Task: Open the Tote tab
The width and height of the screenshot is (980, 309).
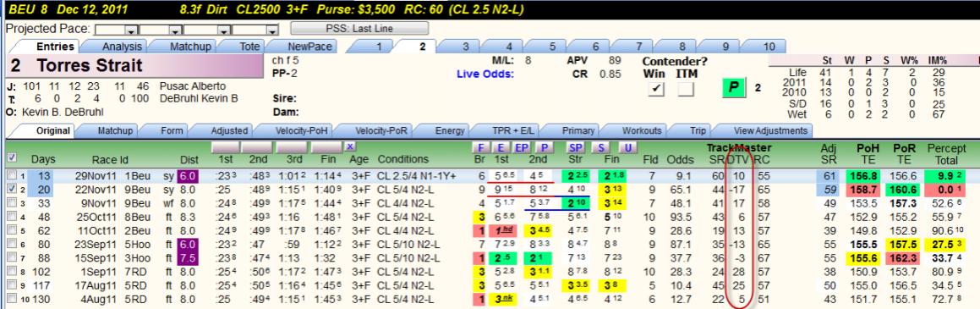Action: pos(249,47)
